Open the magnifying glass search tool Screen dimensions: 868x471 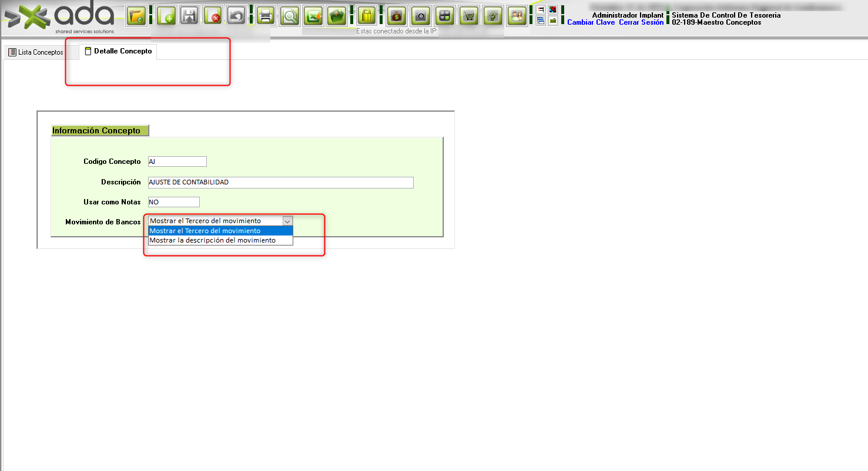(x=289, y=16)
